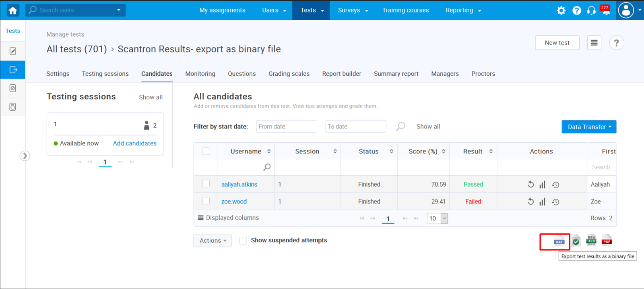644x289 pixels.
Task: Enable Show suspended attempts checkbox
Action: point(243,241)
